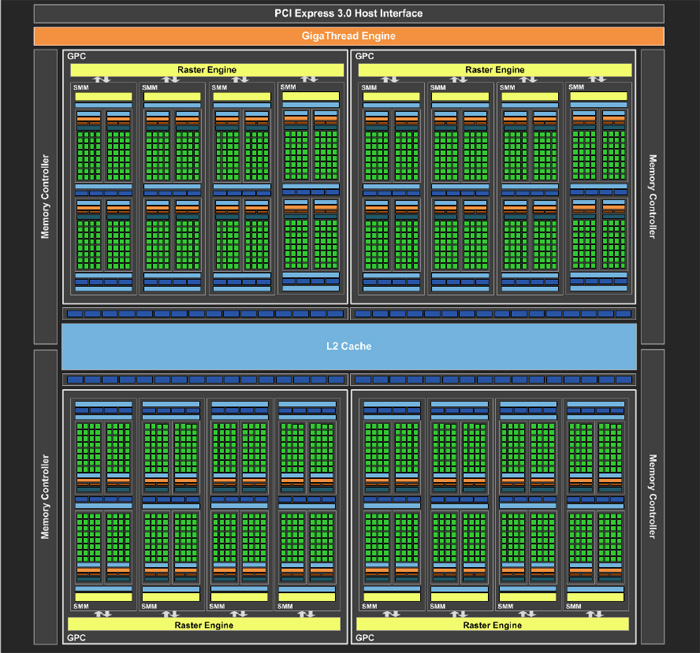Click the lower-right Memory Controller block
The width and height of the screenshot is (700, 653).
click(653, 497)
